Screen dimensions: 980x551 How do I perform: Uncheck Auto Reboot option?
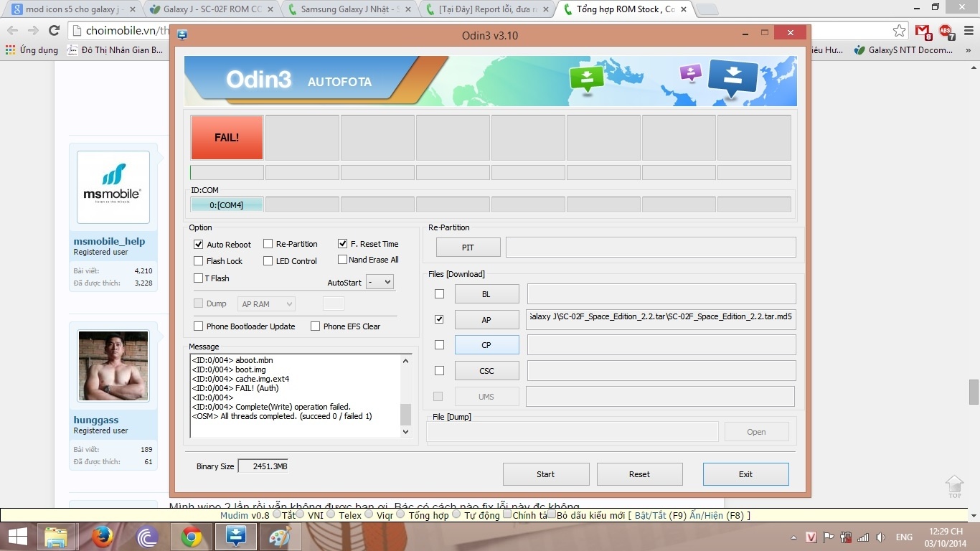point(199,244)
